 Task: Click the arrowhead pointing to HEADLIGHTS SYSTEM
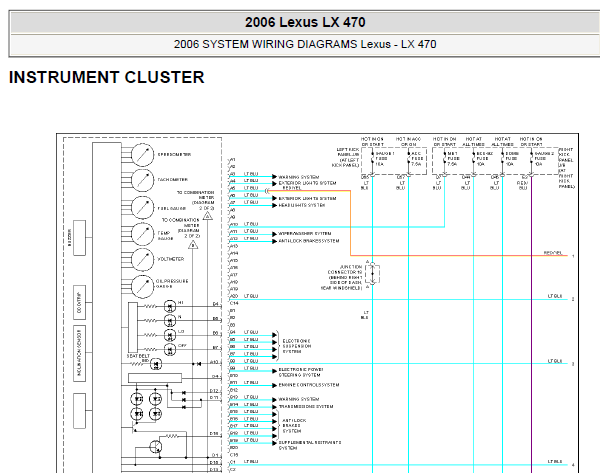tap(274, 206)
